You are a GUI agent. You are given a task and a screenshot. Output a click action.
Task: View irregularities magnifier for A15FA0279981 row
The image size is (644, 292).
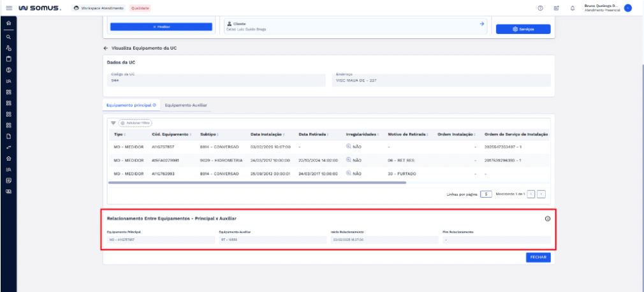[x=349, y=160]
